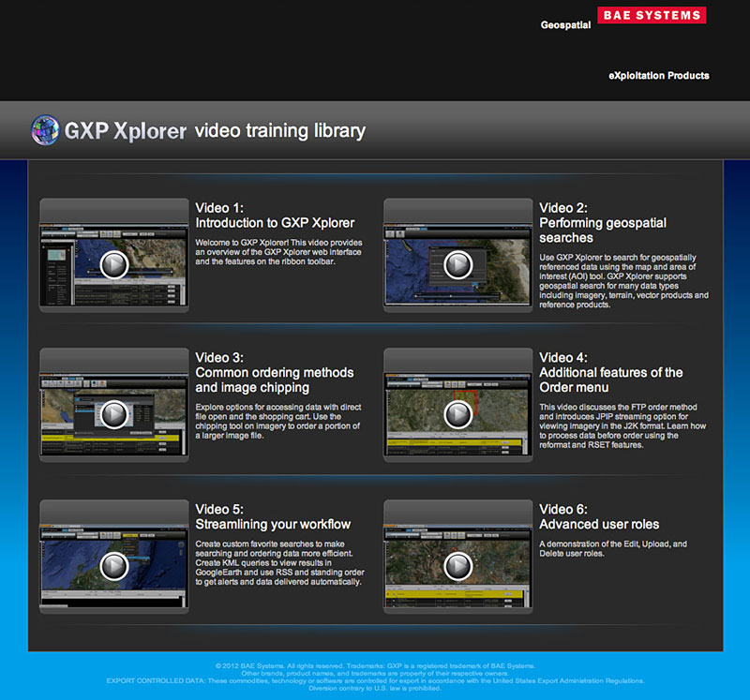Screen dimensions: 750x700
Task: Open the eXploitation Products header link
Action: pyautogui.click(x=658, y=75)
